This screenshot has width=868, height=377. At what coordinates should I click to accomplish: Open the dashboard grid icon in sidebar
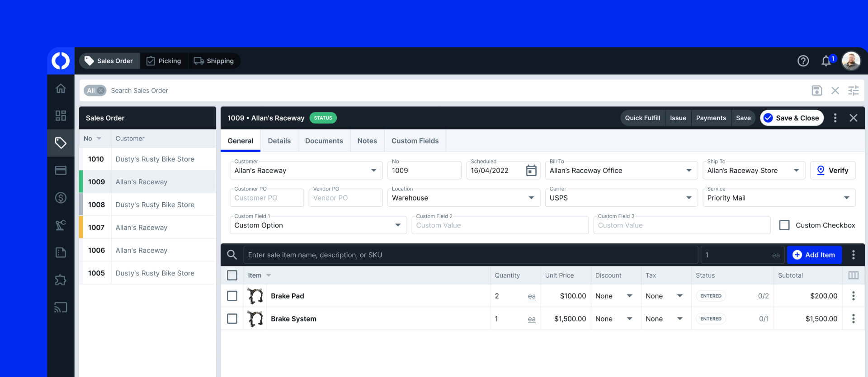pos(61,116)
